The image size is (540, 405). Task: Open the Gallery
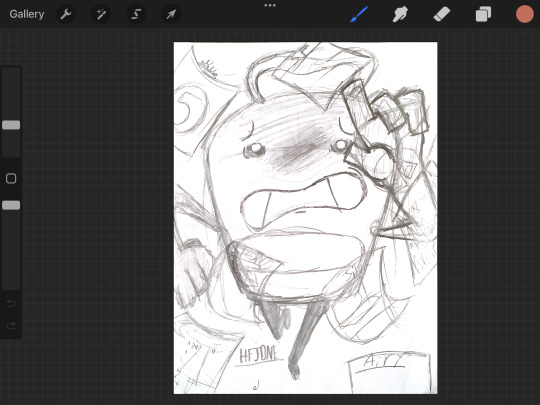pos(27,14)
